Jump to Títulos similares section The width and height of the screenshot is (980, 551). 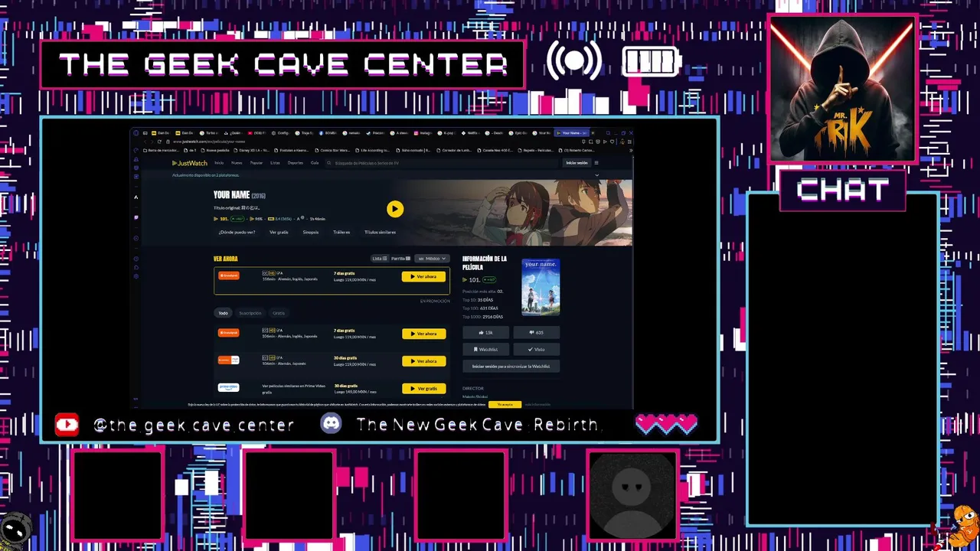point(380,232)
